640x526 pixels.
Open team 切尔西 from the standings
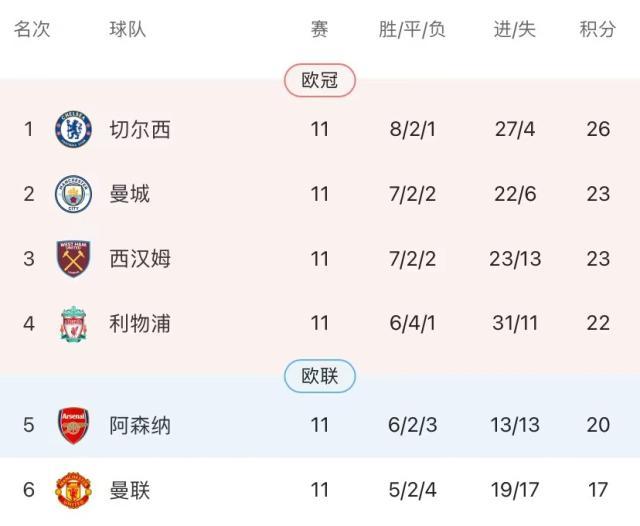click(140, 129)
